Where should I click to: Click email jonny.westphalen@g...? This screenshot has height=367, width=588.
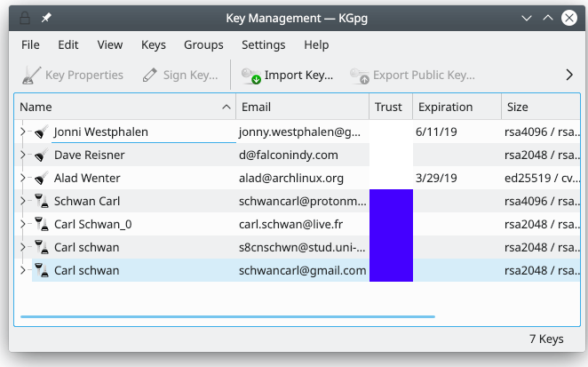299,132
